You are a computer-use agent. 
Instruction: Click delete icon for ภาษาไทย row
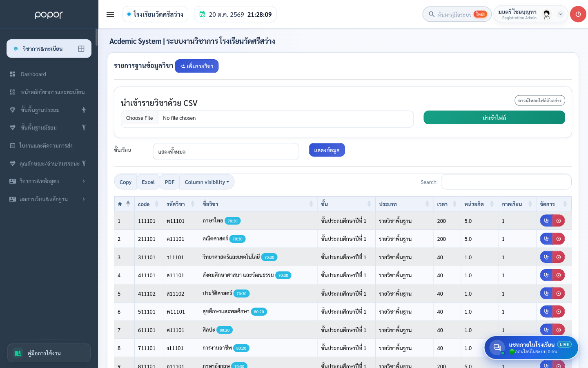[559, 221]
